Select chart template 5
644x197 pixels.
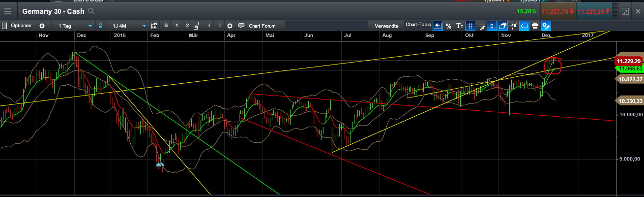[220, 26]
